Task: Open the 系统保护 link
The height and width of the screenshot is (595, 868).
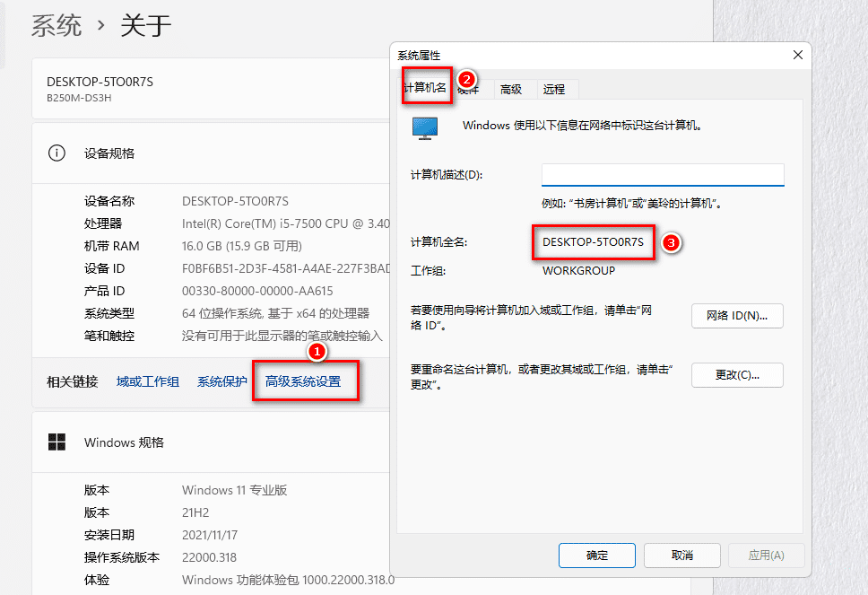Action: [222, 381]
